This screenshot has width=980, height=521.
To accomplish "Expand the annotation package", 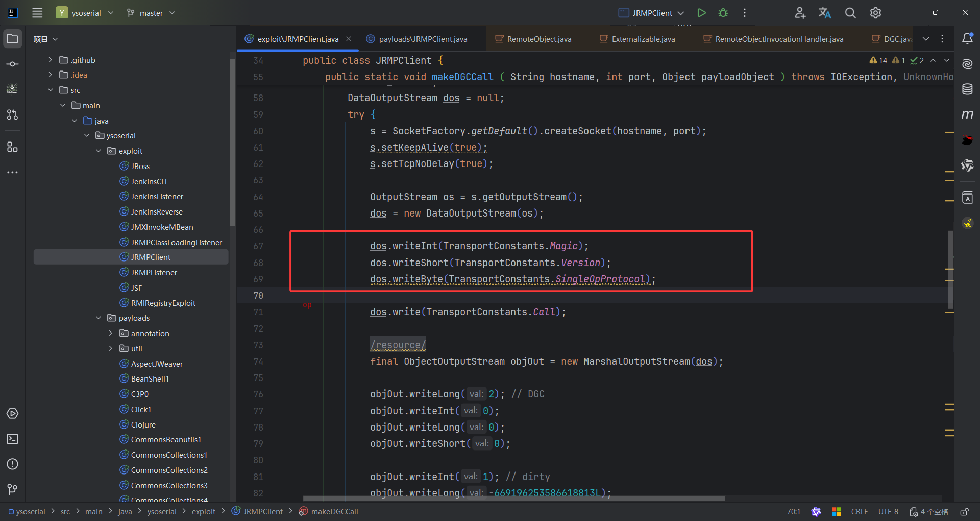I will coord(111,333).
